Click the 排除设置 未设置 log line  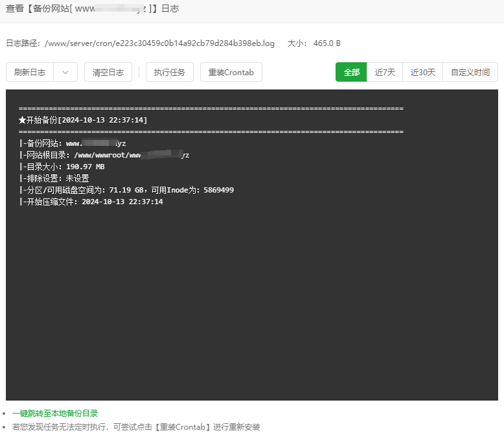(x=54, y=178)
